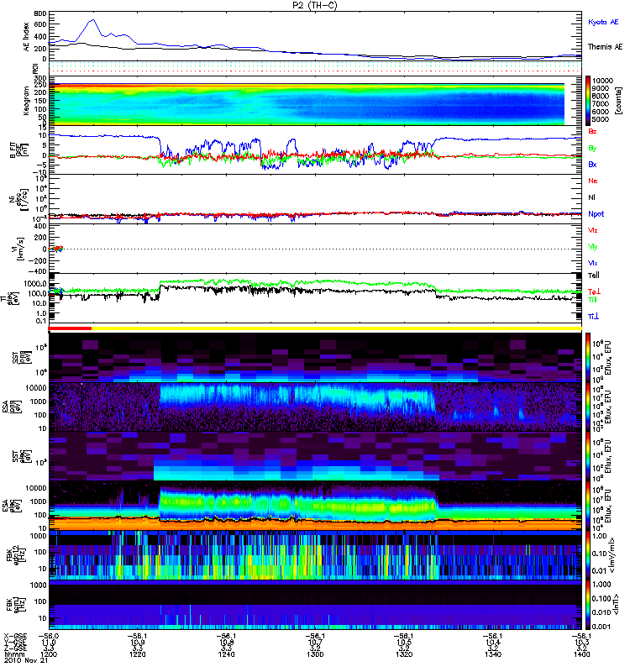Click the color bar beside the top SST panel
The height and width of the screenshot is (672, 630).
point(588,357)
